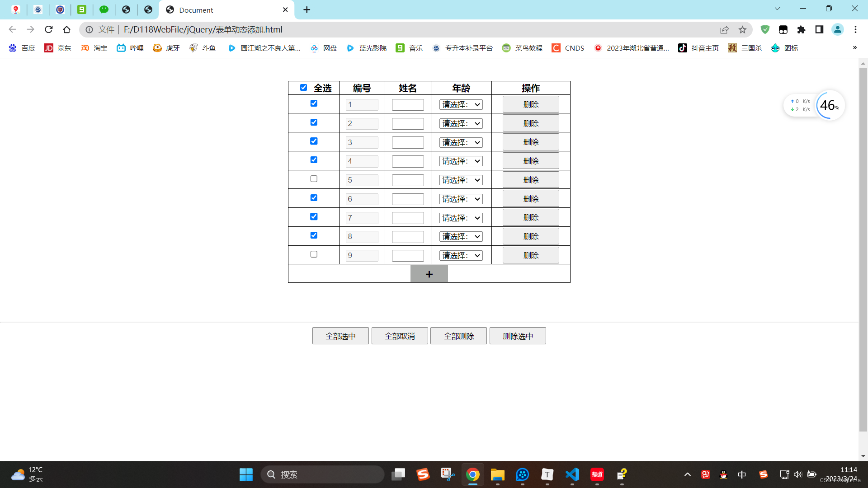Click the browser reload icon

(49, 29)
